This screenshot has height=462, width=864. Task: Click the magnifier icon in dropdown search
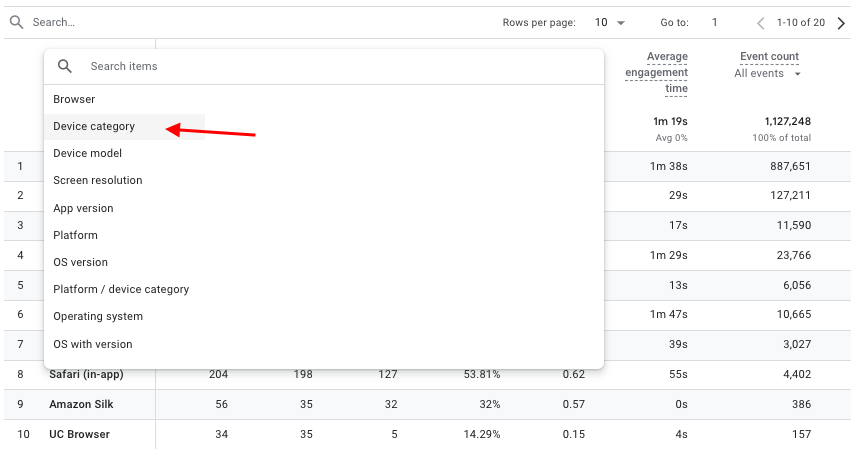coord(65,66)
